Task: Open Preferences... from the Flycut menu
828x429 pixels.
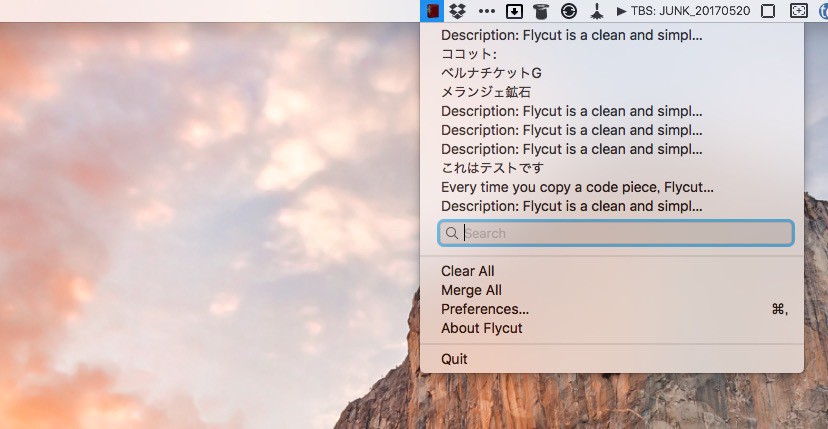Action: pos(612,309)
